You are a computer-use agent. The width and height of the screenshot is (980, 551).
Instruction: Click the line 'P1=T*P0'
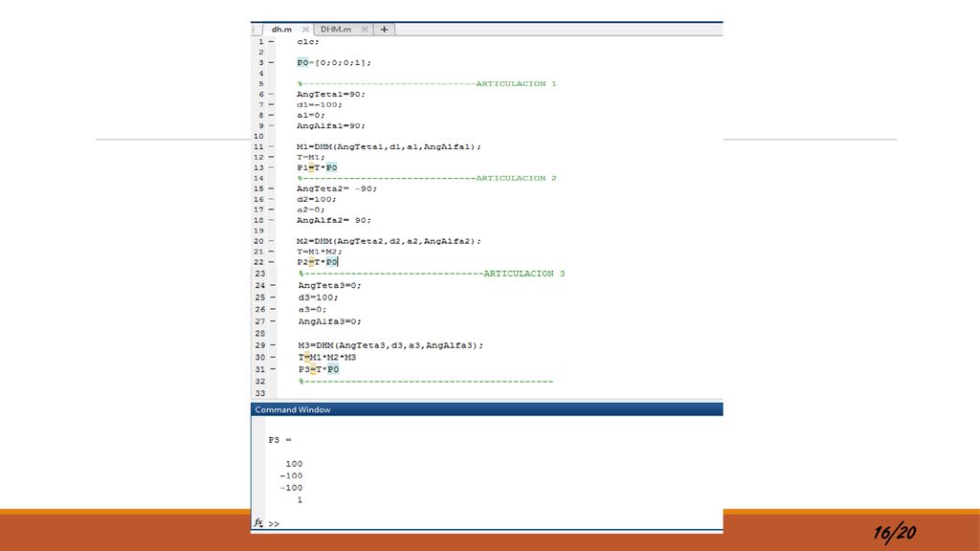[317, 168]
